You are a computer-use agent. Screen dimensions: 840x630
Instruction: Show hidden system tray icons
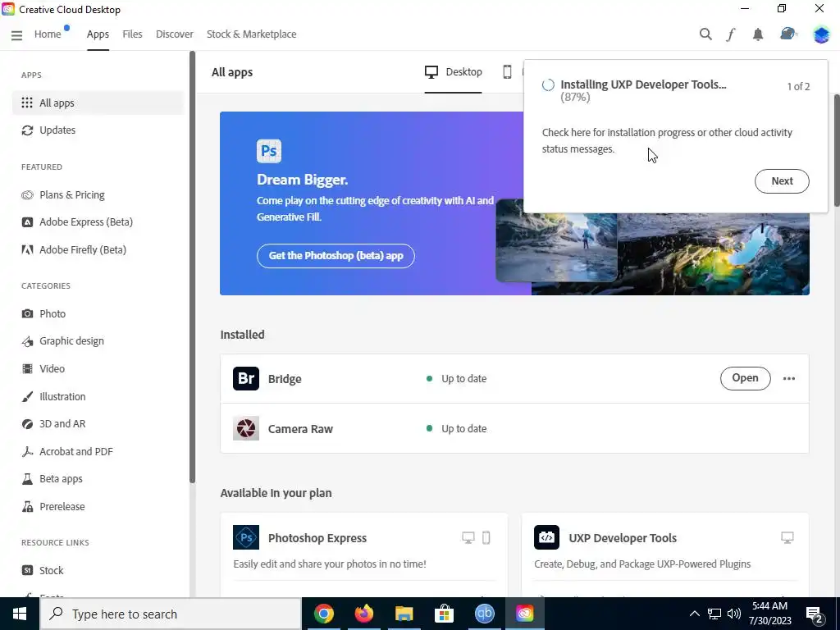click(x=694, y=614)
